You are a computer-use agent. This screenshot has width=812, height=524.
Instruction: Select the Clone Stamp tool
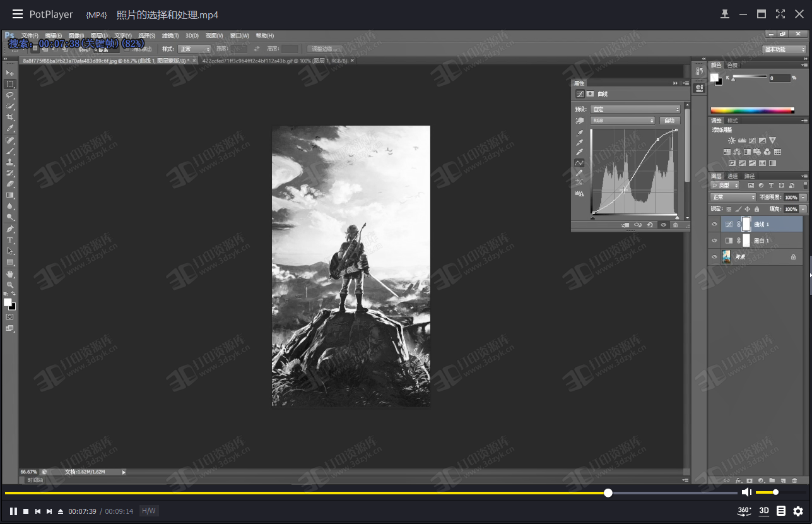point(10,162)
